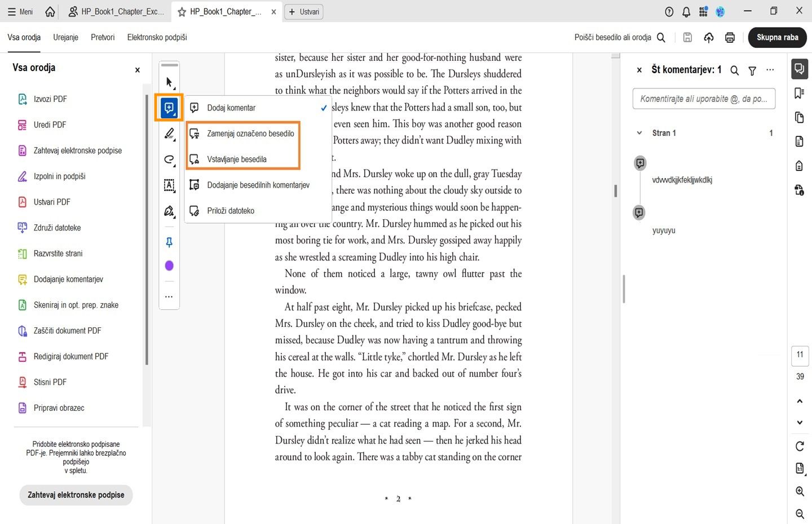The height and width of the screenshot is (524, 812).
Task: Open Izpolni in podpiši tool
Action: (51, 176)
